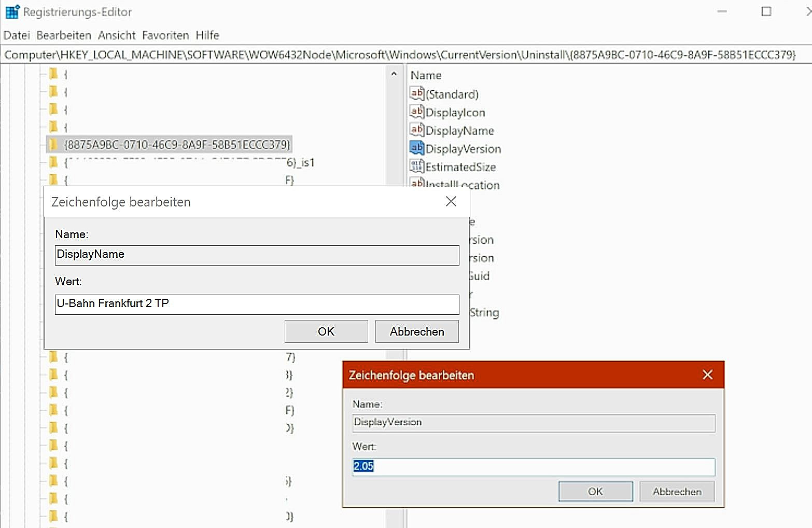
Task: Click the folder icon of the key ending in 7}
Action: [53, 357]
